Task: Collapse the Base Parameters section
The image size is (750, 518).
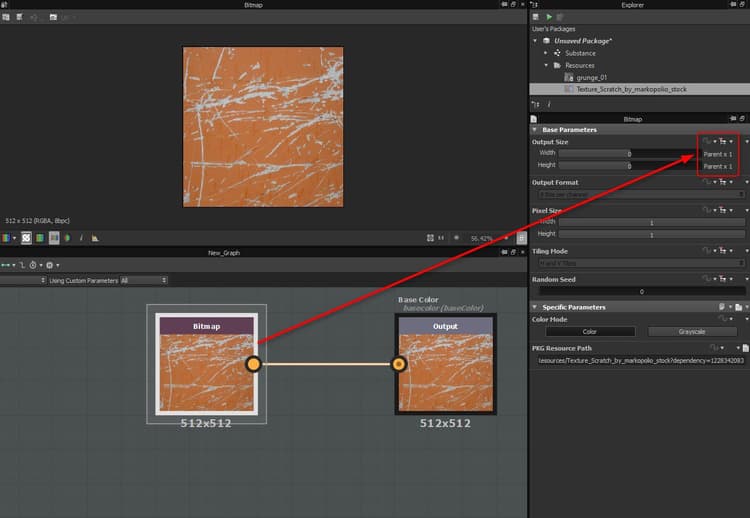Action: pos(535,130)
